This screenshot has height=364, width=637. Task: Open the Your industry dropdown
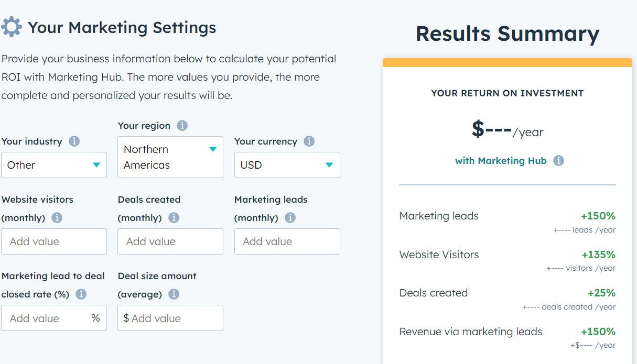click(54, 165)
